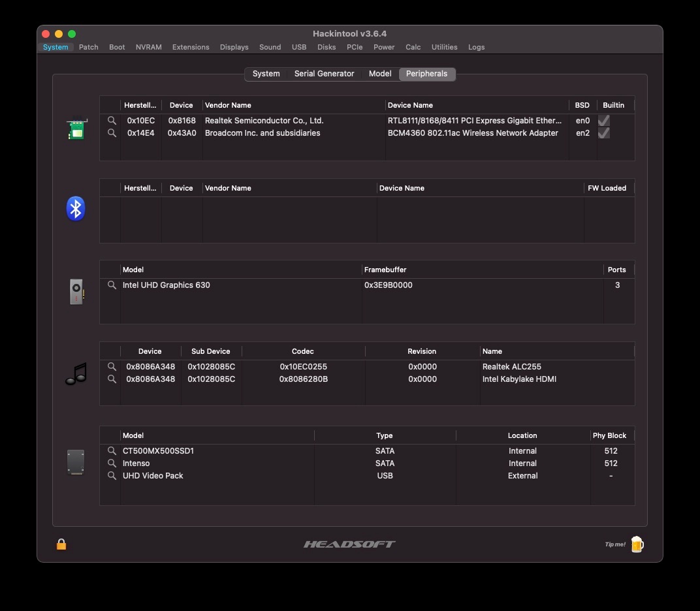Select codec value 0x8086280B
Image resolution: width=700 pixels, height=611 pixels.
[x=304, y=379]
